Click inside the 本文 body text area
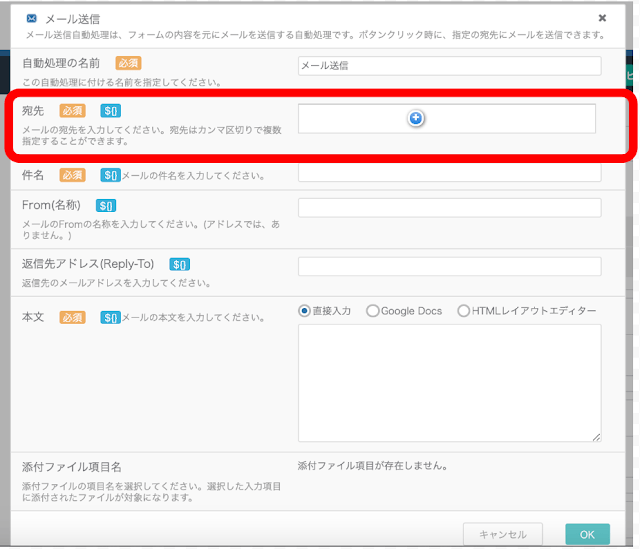Screen dimensions: 640x549 pos(449,383)
